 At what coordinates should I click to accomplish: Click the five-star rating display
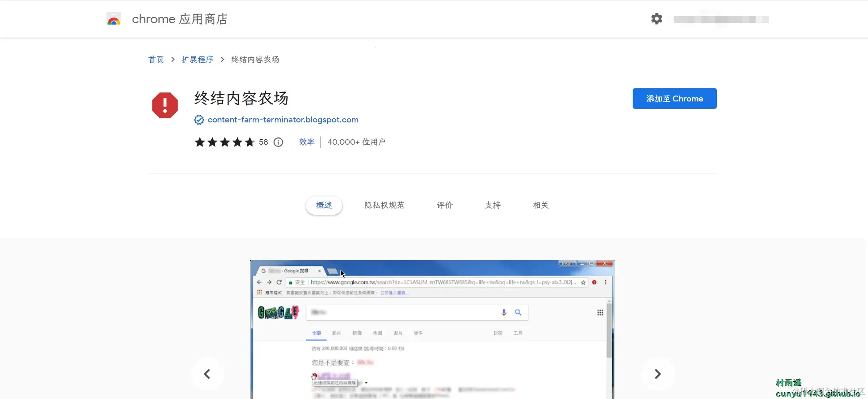click(224, 142)
